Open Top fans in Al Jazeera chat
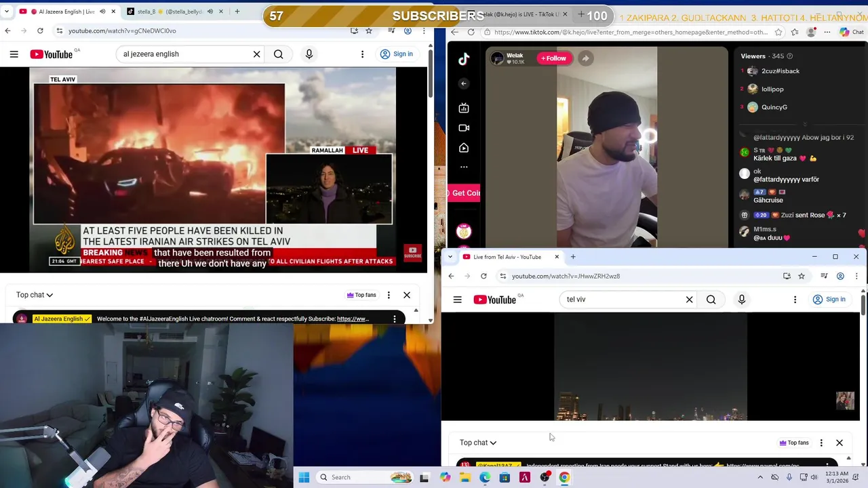The width and height of the screenshot is (868, 488). [361, 295]
